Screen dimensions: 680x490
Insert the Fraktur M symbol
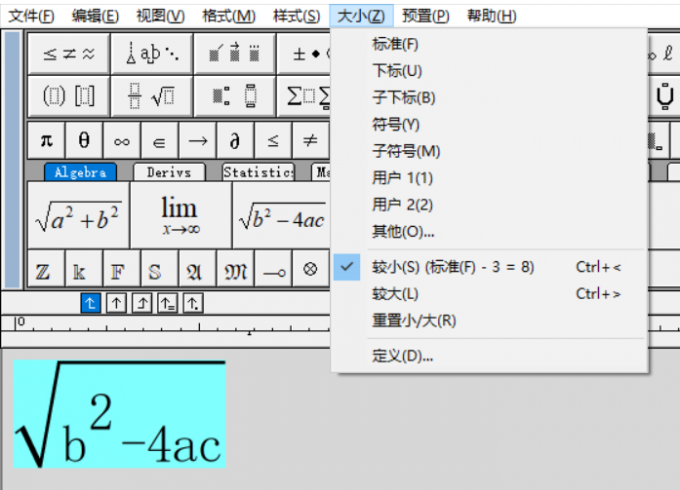(x=235, y=268)
